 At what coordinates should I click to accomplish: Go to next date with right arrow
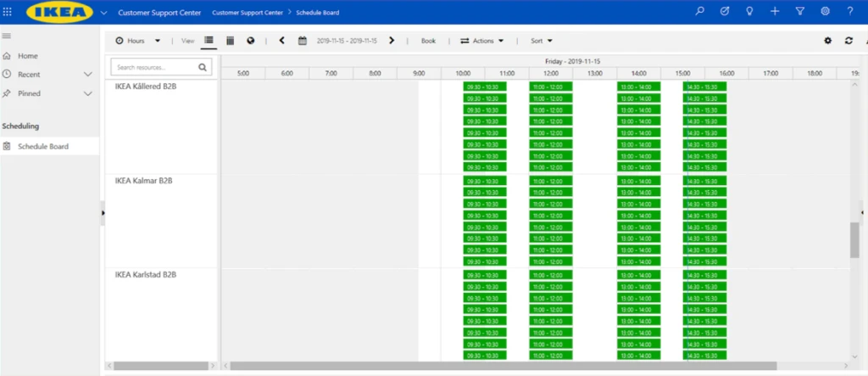pyautogui.click(x=392, y=41)
